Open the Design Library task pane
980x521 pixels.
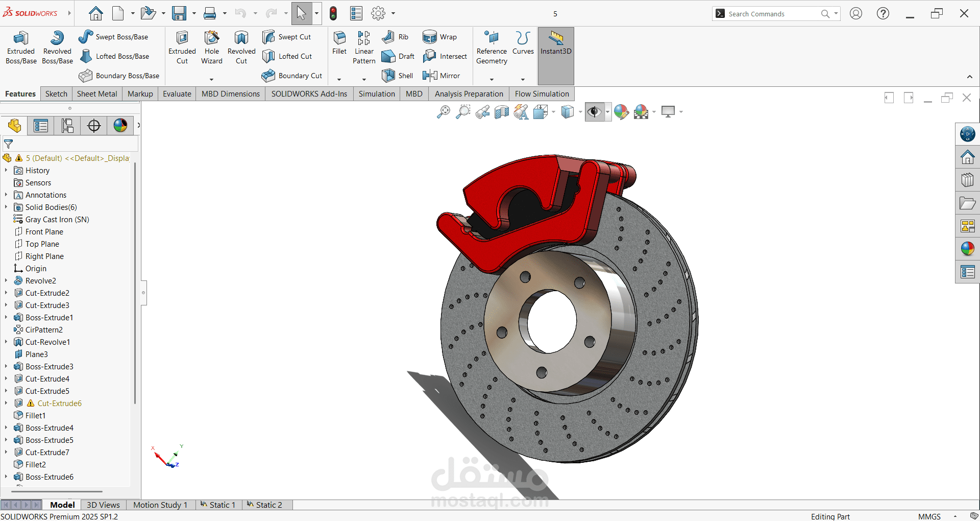click(x=967, y=180)
